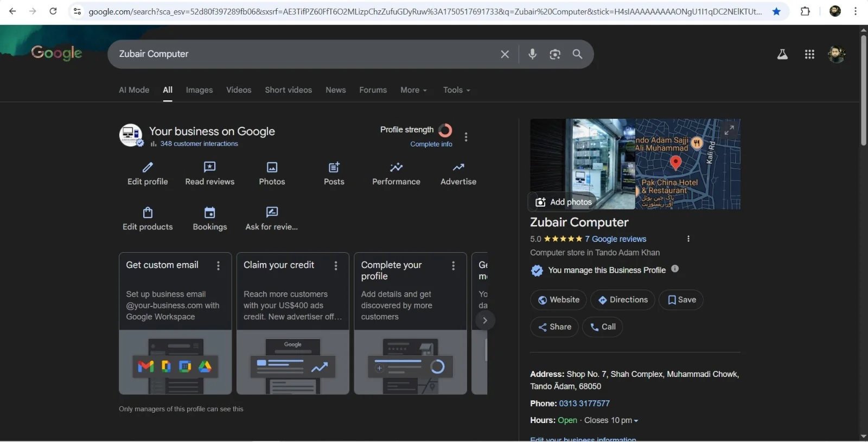Open Edit products bag icon
868x442 pixels.
point(148,212)
